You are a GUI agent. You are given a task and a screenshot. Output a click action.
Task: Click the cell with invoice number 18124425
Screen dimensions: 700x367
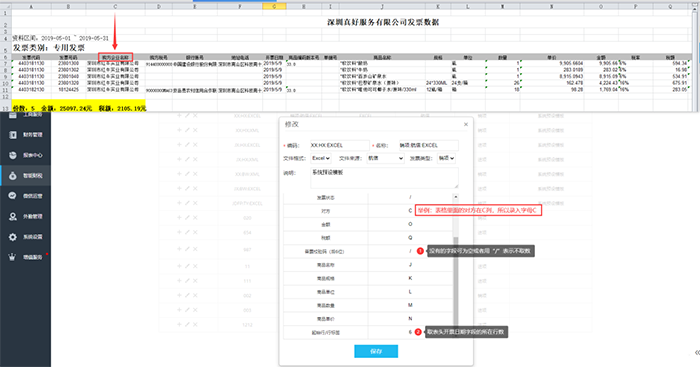(68, 89)
